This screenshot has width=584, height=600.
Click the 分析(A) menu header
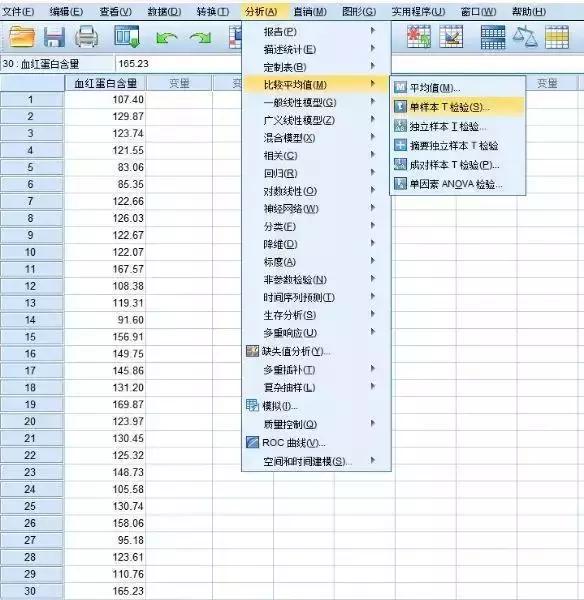pos(261,11)
